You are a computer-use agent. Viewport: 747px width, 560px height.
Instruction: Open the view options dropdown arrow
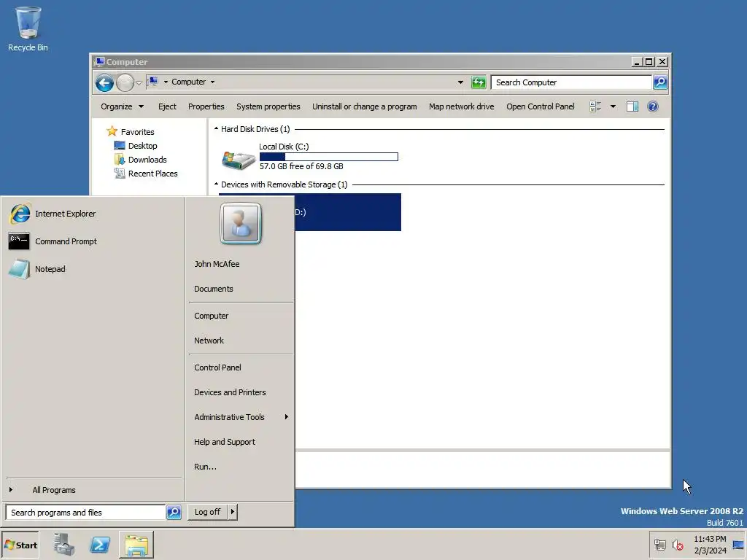pos(613,106)
